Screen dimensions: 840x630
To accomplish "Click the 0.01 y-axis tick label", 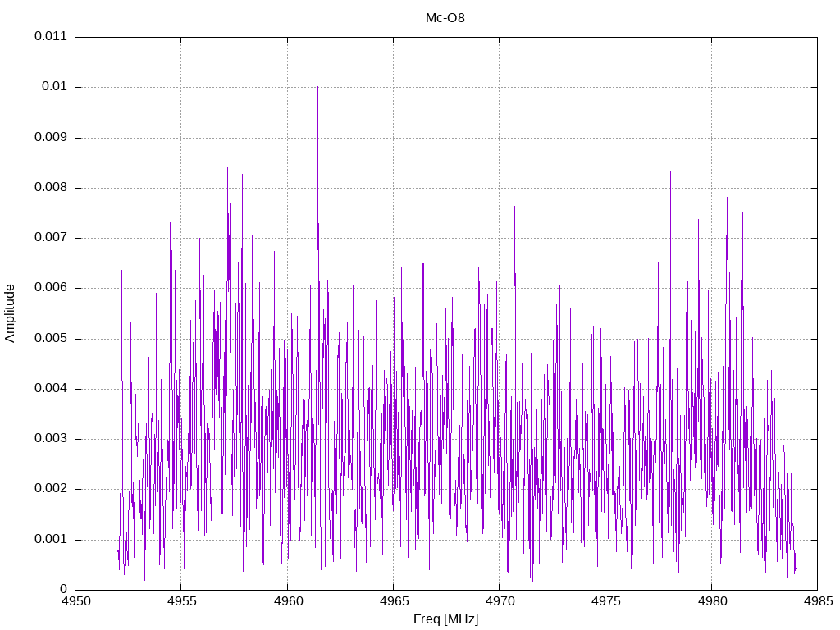I will tap(53, 87).
